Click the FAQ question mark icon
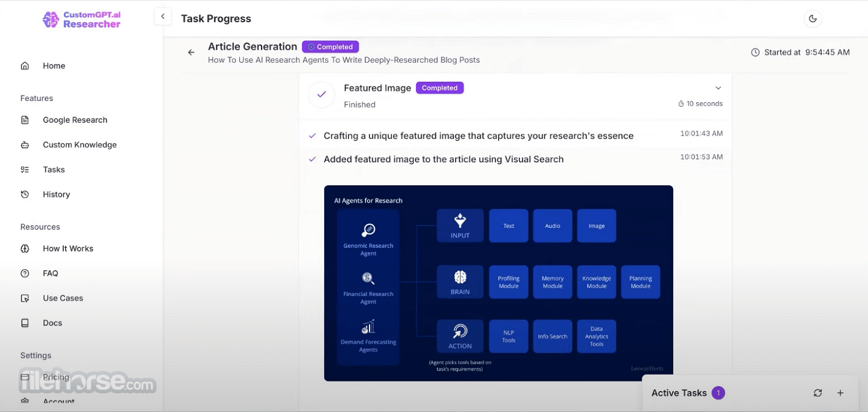868x412 pixels. 25,273
